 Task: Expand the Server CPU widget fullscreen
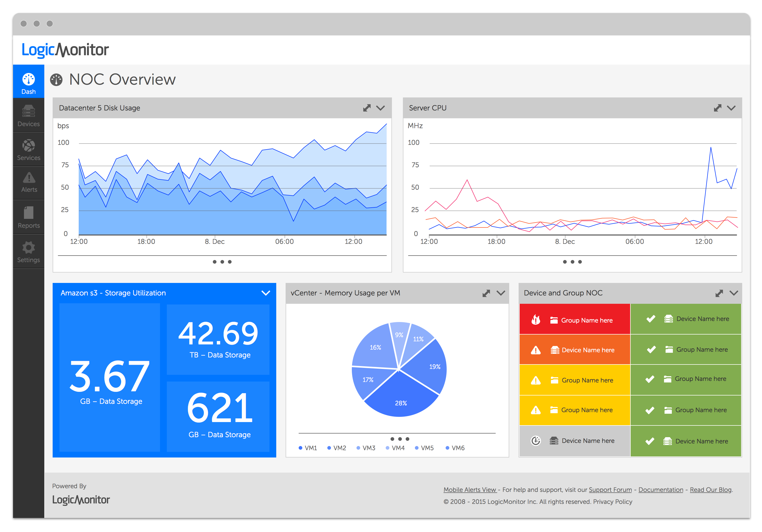[x=717, y=108]
